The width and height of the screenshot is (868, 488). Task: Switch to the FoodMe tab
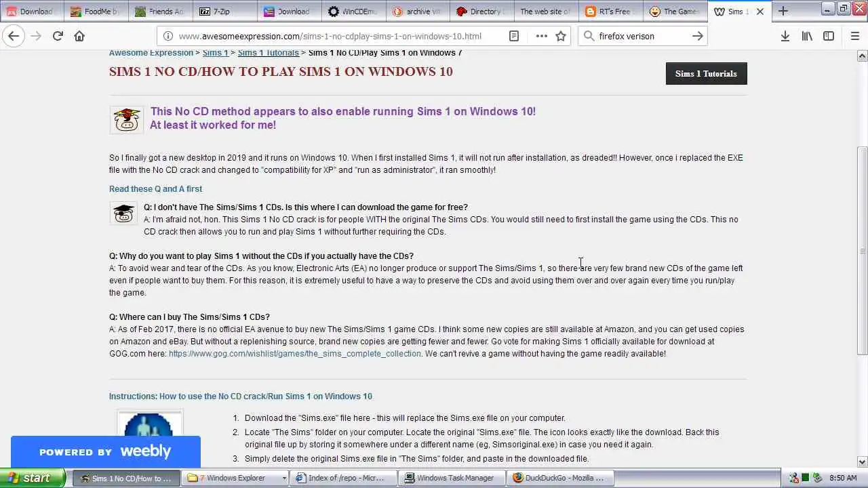(x=96, y=12)
